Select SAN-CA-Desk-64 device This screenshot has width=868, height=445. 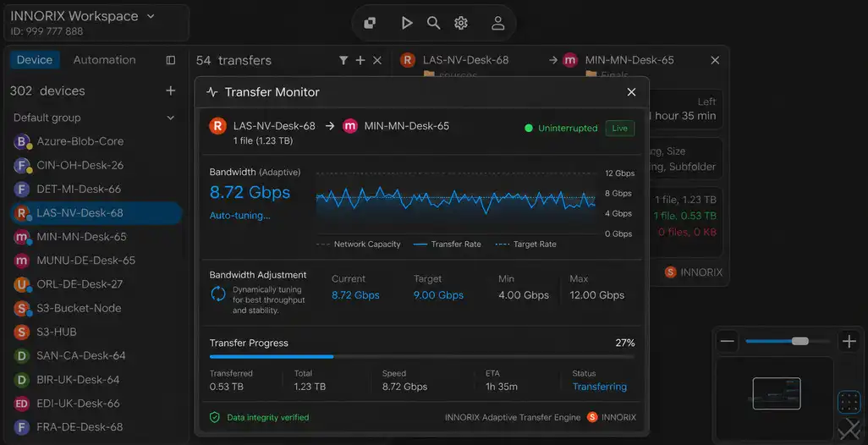(96, 355)
